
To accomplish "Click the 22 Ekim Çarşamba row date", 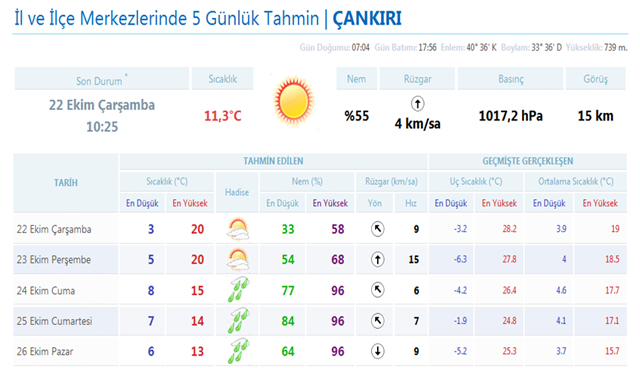I will [54, 229].
